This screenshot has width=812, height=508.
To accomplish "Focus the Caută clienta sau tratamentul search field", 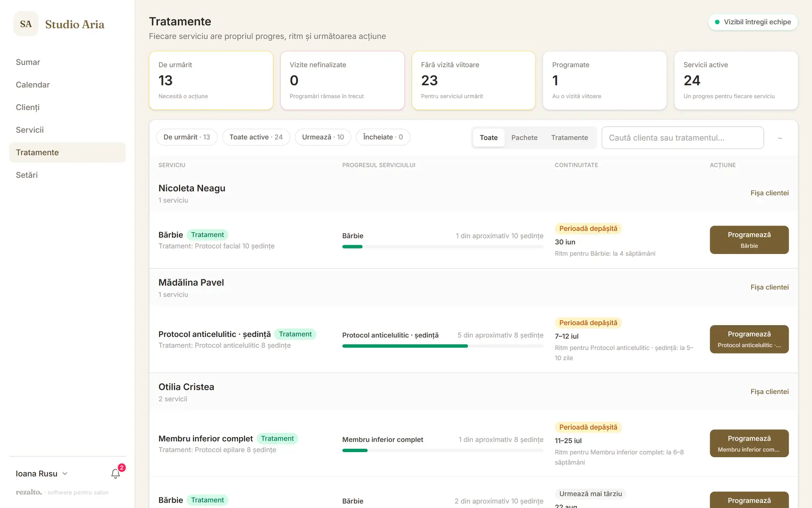I will (683, 138).
